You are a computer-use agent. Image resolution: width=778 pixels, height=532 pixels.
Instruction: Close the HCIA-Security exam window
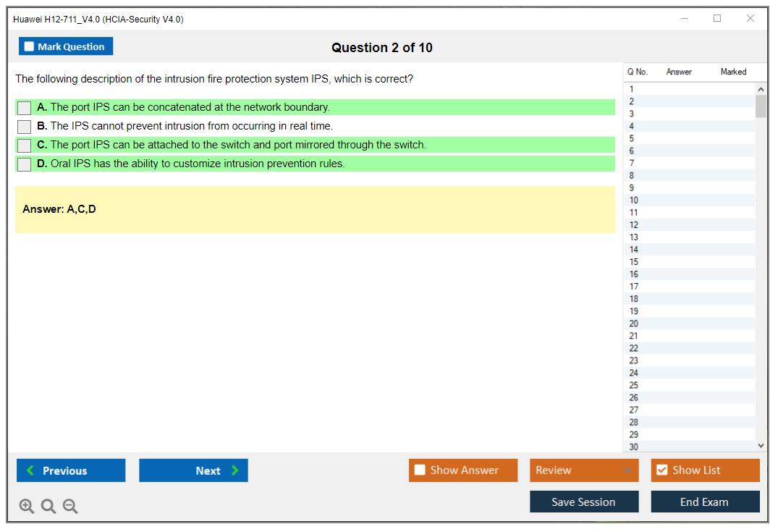[x=750, y=19]
